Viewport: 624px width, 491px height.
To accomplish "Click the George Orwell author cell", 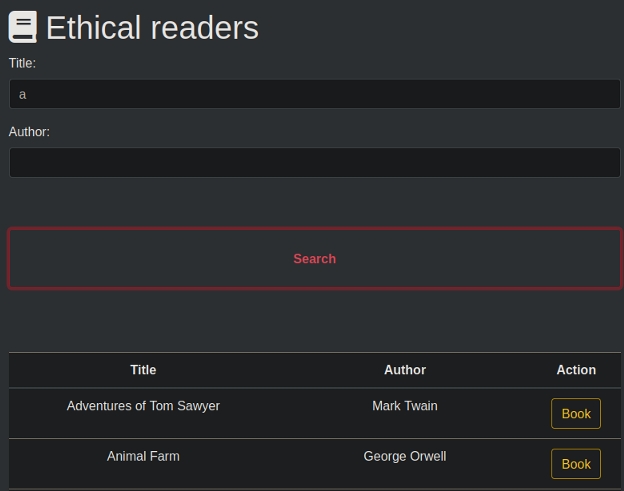I will 405,456.
